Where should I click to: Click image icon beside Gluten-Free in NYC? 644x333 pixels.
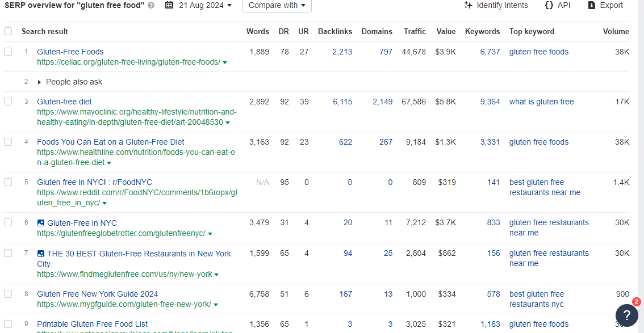41,223
